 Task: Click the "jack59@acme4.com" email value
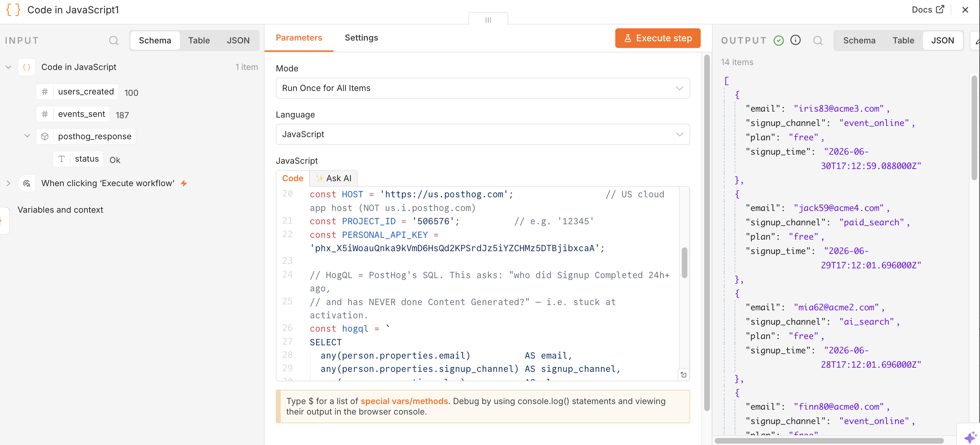[839, 208]
